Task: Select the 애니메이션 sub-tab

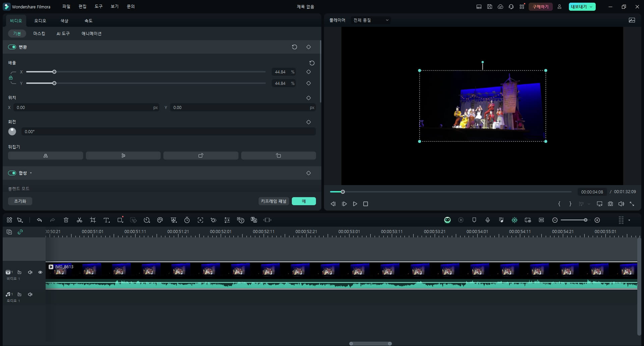Action: [x=92, y=34]
